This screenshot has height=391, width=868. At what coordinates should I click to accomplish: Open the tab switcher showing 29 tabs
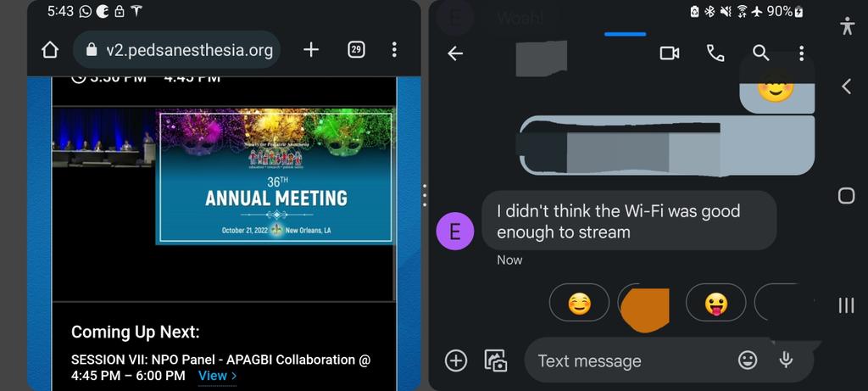click(356, 50)
